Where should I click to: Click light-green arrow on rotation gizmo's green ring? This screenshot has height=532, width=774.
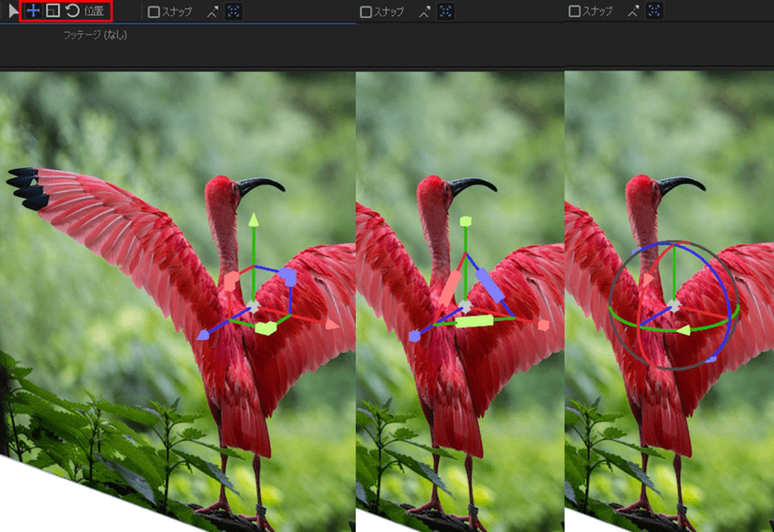point(684,330)
